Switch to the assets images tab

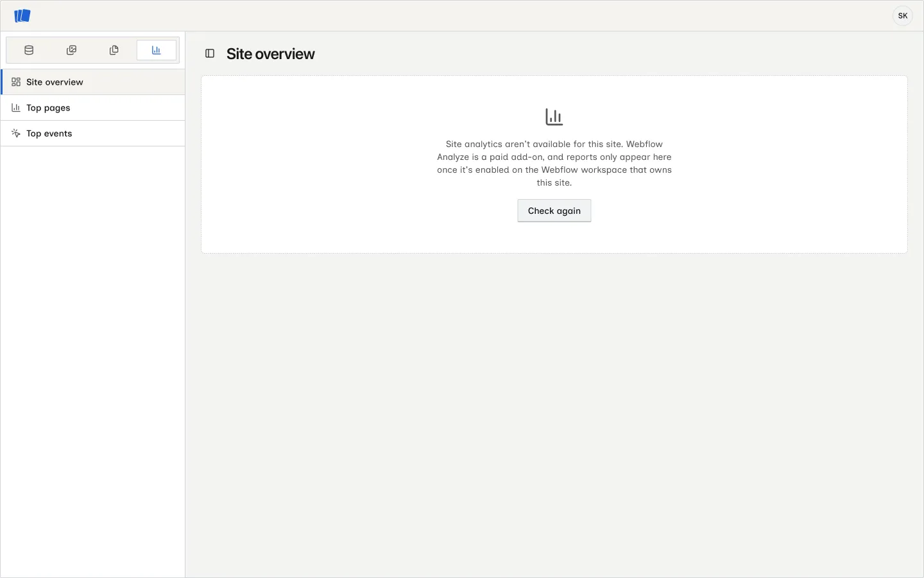point(71,50)
